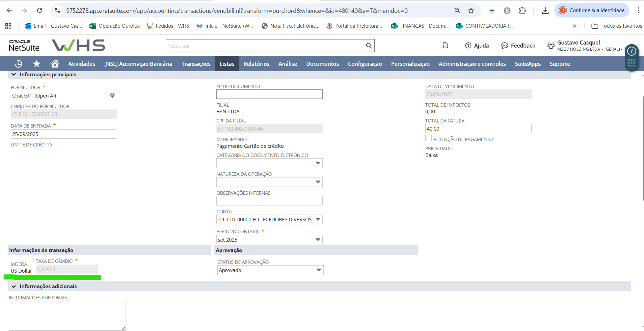Collapse the Informações adicionais section
Viewport: 644px width, 331px height.
coord(14,286)
